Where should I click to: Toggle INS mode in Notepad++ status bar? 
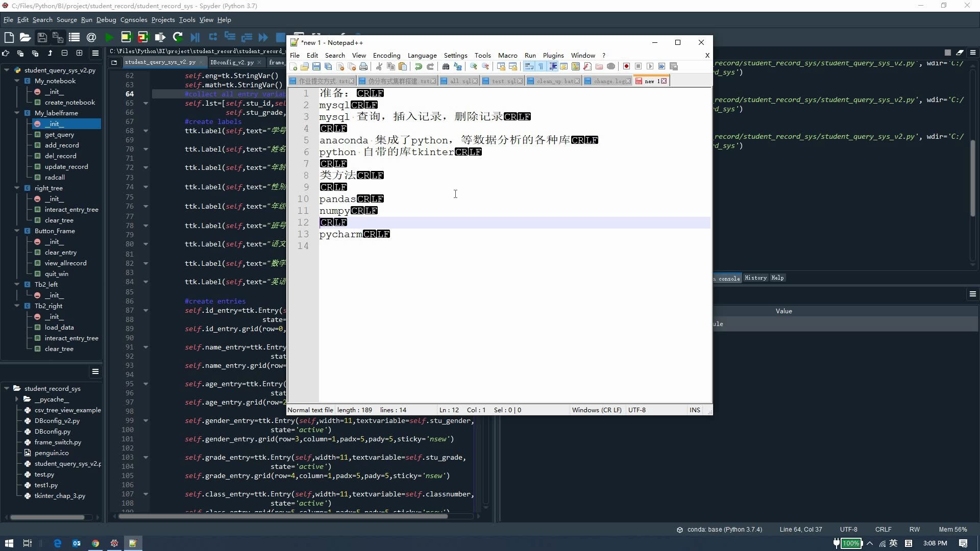(695, 410)
